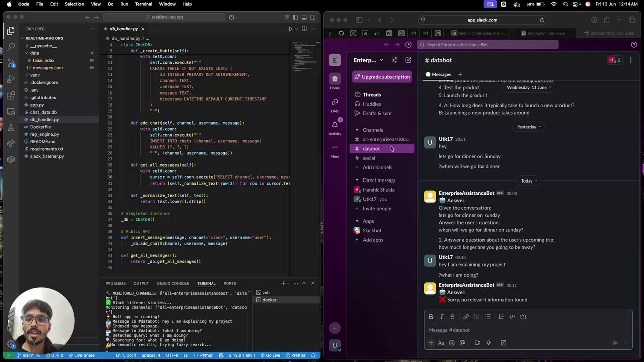Toggle bold formatting in Slack composer
644x362 pixels.
(x=431, y=317)
